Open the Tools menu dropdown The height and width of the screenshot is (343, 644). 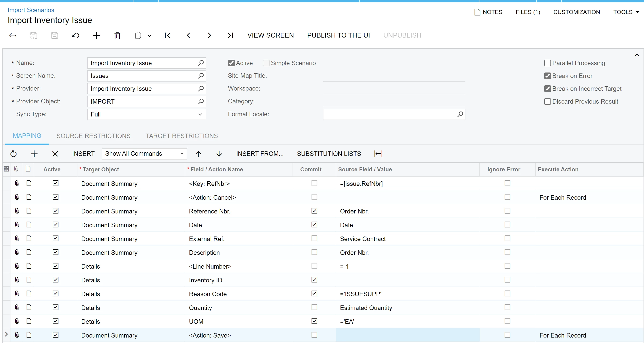tap(626, 12)
